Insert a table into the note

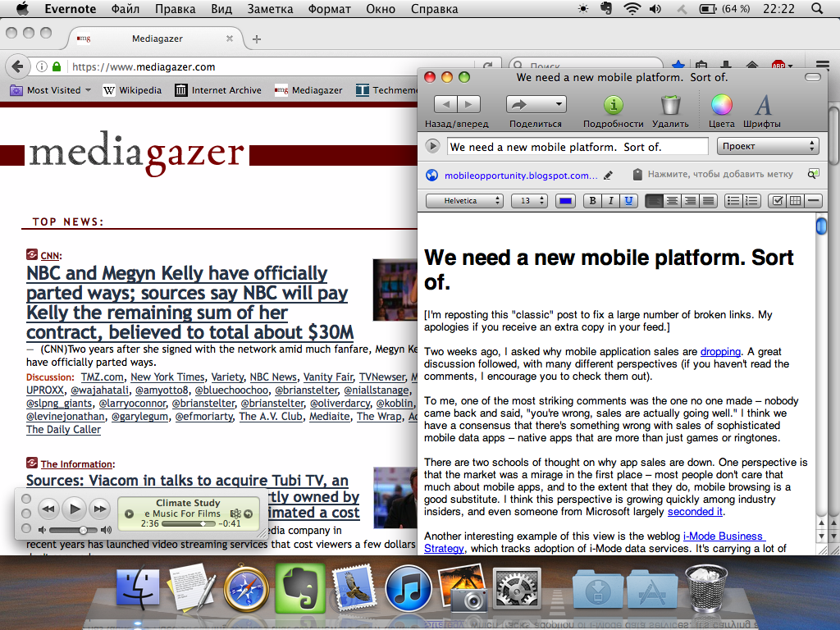[796, 201]
